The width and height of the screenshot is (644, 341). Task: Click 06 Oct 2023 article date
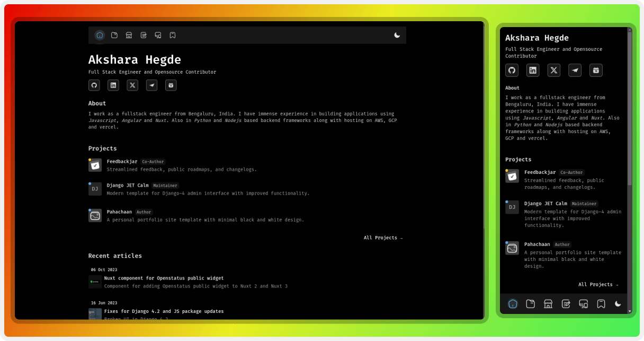[x=104, y=270]
